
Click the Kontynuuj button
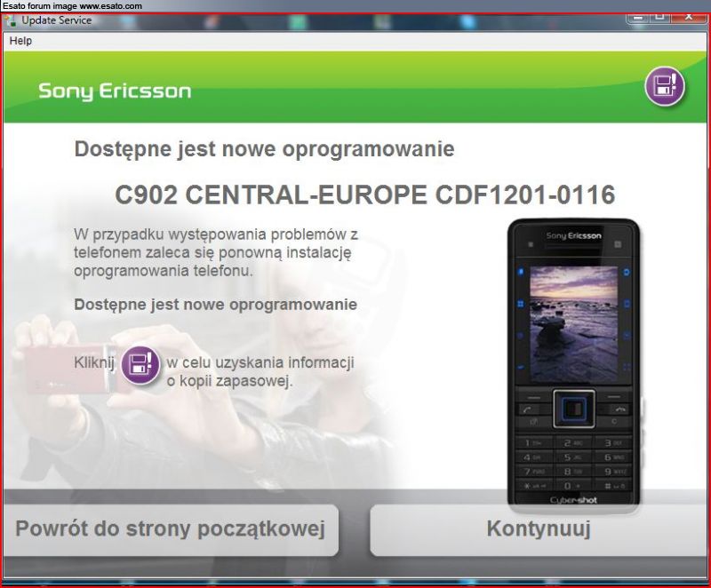point(539,529)
